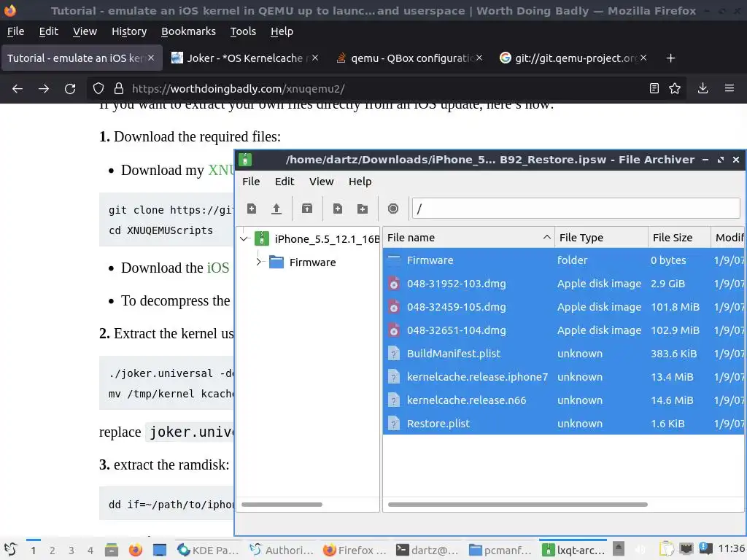Open Firefox downloads panel
This screenshot has height=560, width=747.
pyautogui.click(x=703, y=88)
